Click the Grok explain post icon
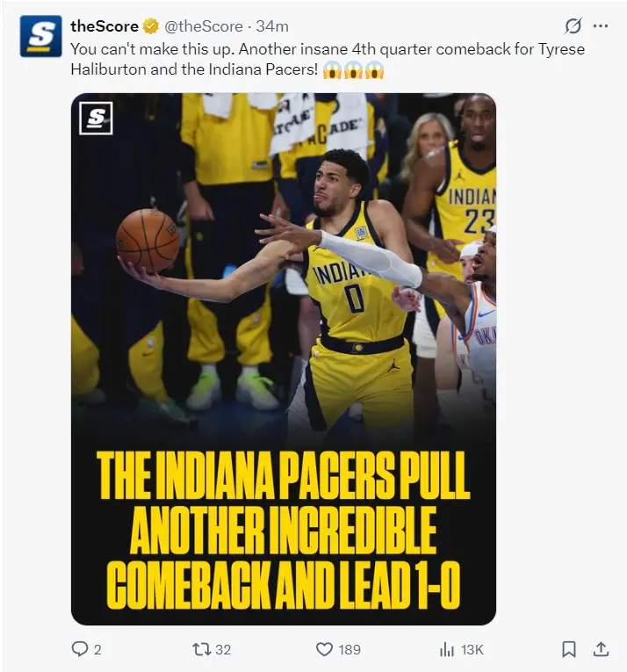This screenshot has width=627, height=672. pos(573,25)
